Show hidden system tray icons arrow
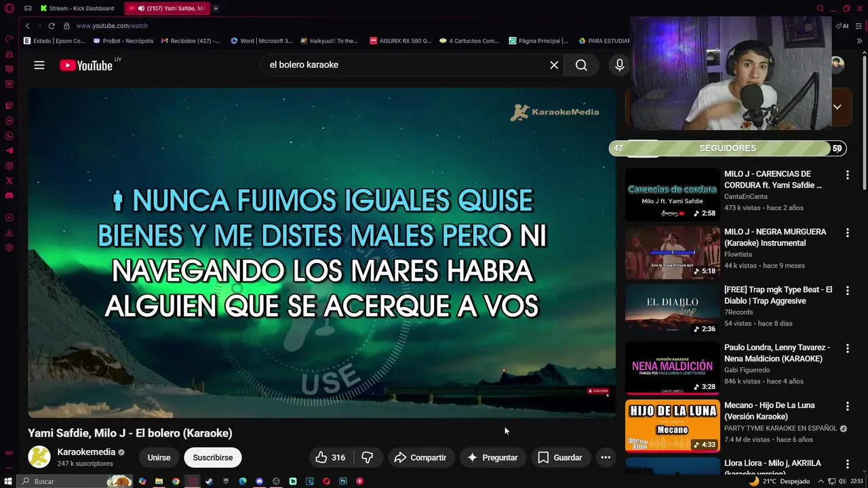Screen dimensions: 868x488 click(821, 481)
